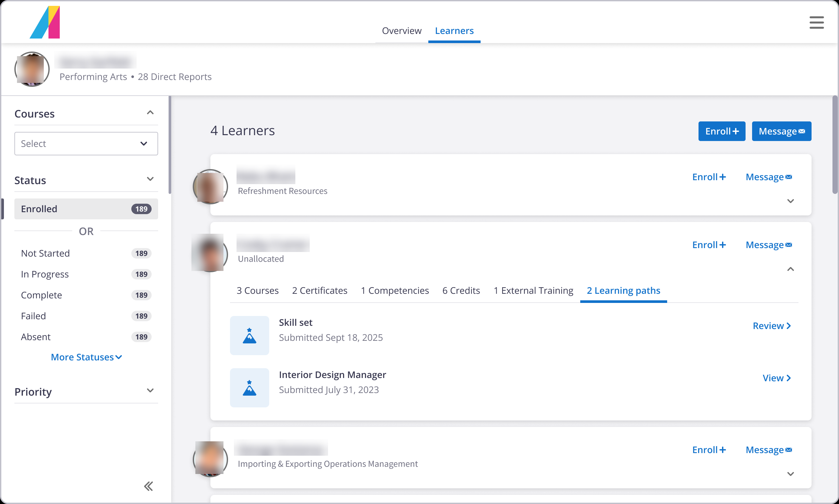Expand the Status filter chevron
The height and width of the screenshot is (504, 839).
pyautogui.click(x=150, y=179)
